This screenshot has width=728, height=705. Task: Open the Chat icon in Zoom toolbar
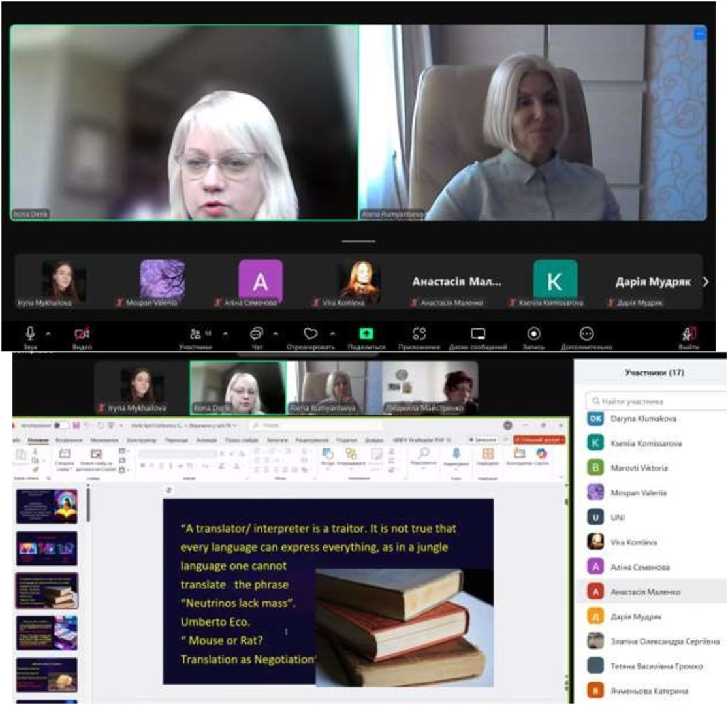pyautogui.click(x=257, y=334)
